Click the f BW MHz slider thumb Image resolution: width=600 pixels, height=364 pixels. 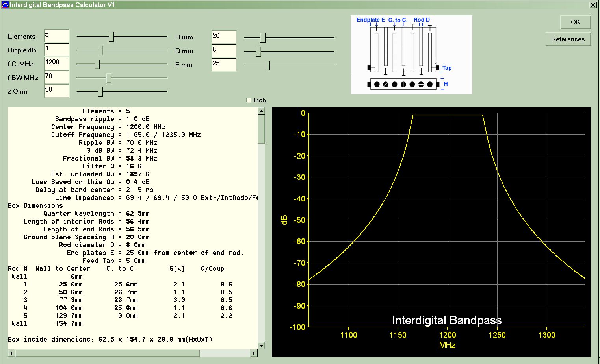pos(109,78)
